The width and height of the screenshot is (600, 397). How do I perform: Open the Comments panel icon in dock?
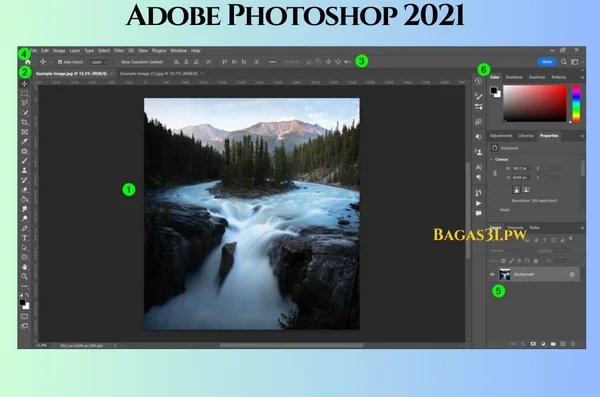(x=478, y=214)
